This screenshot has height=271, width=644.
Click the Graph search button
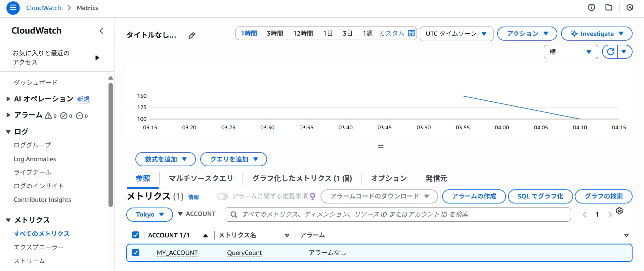click(603, 196)
